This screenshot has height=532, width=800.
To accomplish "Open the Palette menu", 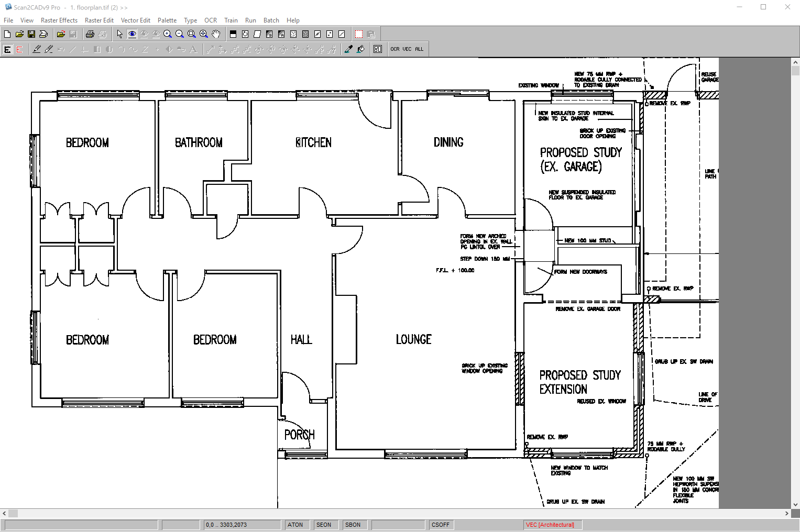I will (x=167, y=20).
